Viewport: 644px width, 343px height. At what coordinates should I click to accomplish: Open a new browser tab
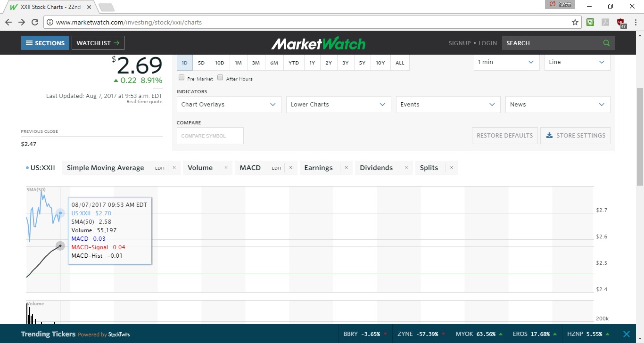(x=107, y=7)
